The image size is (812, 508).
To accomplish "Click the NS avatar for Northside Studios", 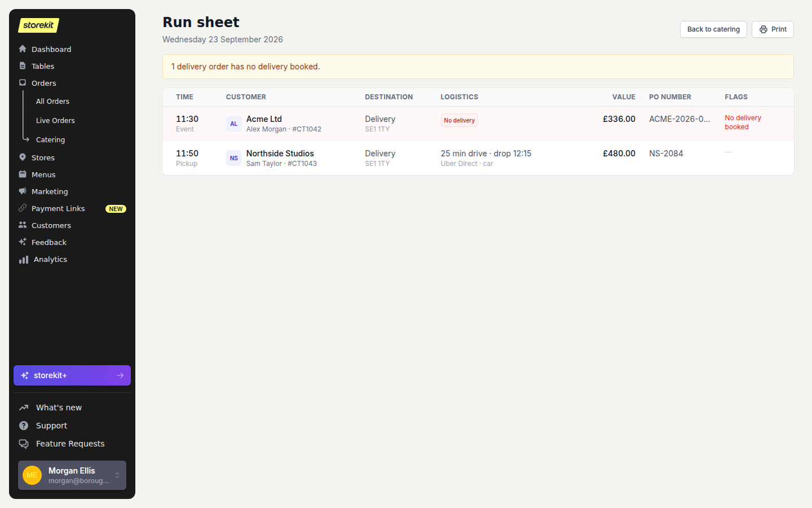I will [x=234, y=158].
